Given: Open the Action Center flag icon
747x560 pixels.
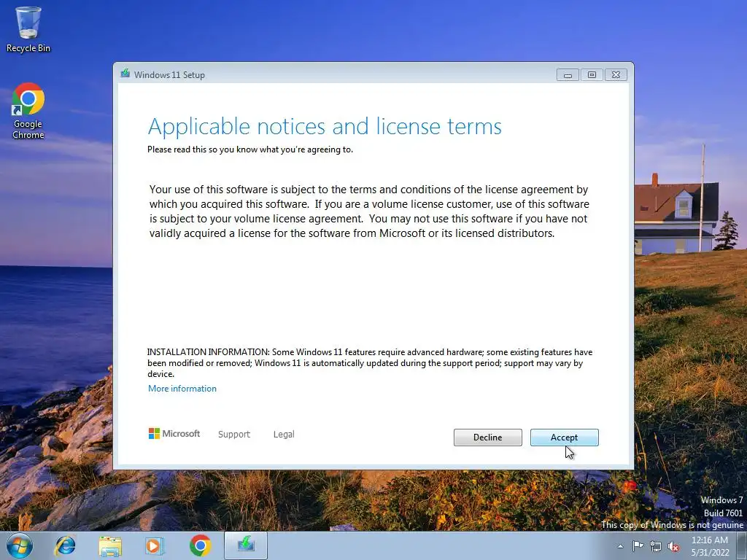Looking at the screenshot, I should tap(638, 546).
